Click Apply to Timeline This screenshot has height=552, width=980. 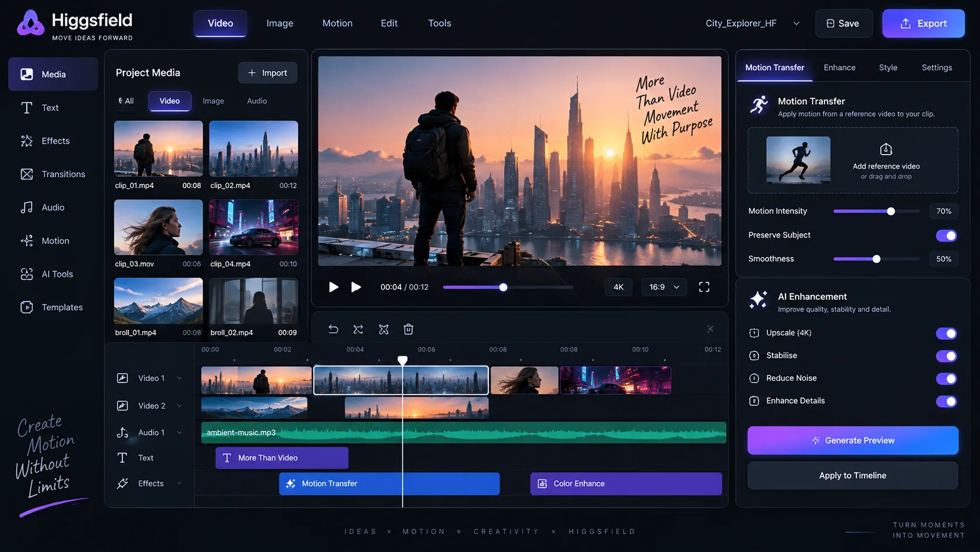coord(853,476)
